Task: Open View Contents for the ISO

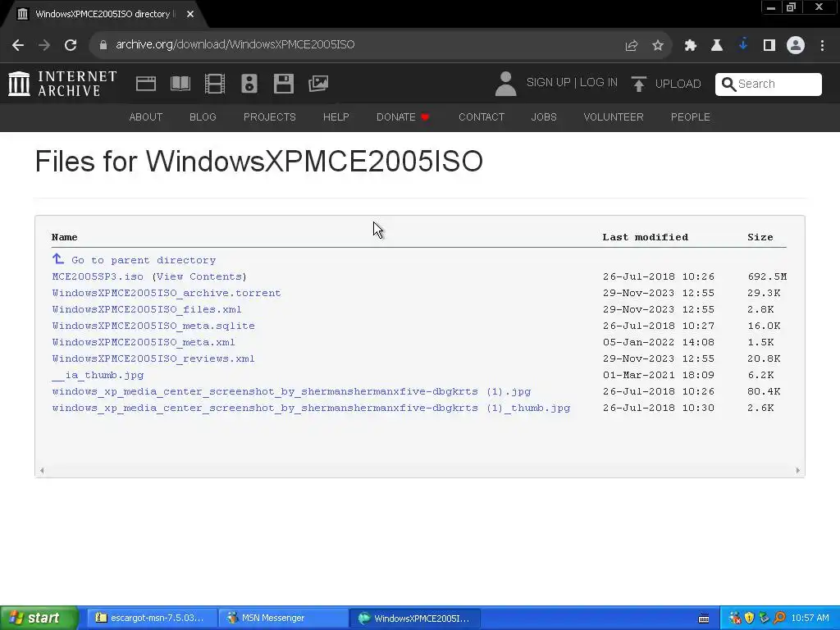Action: (x=199, y=277)
